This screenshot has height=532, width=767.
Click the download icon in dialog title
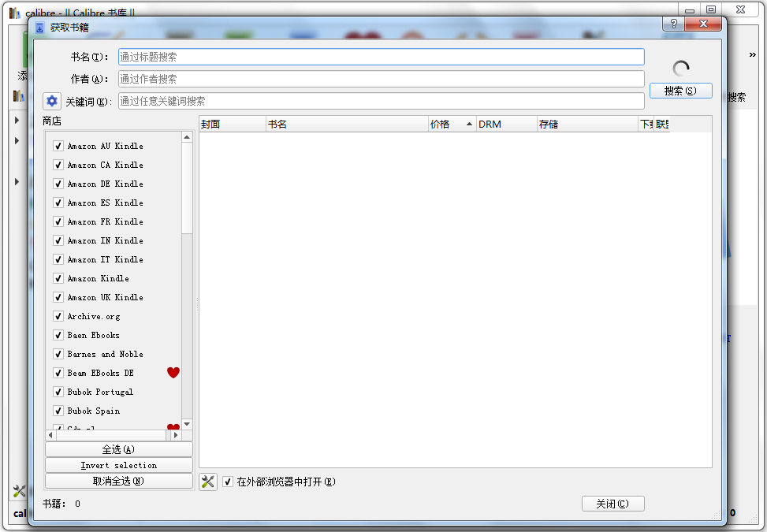[39, 28]
